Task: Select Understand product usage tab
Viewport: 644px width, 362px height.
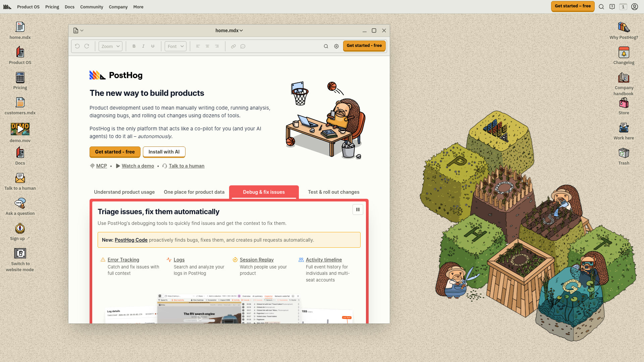Action: (124, 192)
